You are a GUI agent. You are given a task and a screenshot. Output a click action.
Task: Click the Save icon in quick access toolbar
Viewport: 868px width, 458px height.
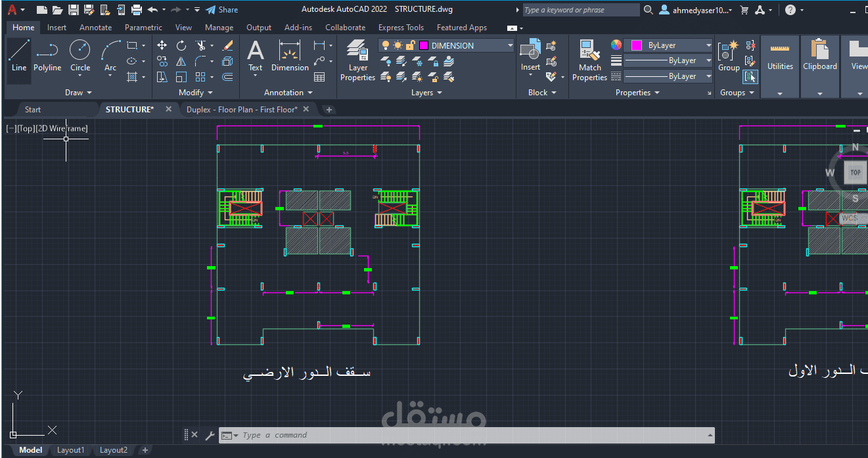[x=74, y=10]
